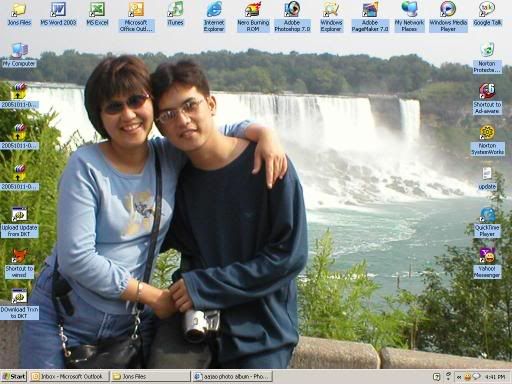Switch to Inbox - Microsoft Outlook taskbar button
The height and width of the screenshot is (384, 512).
tap(69, 377)
